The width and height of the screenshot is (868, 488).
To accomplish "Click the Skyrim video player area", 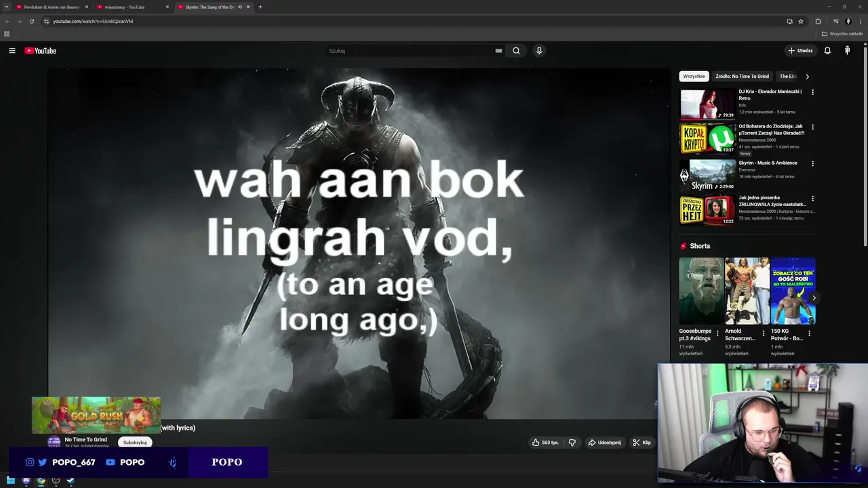I will click(359, 243).
